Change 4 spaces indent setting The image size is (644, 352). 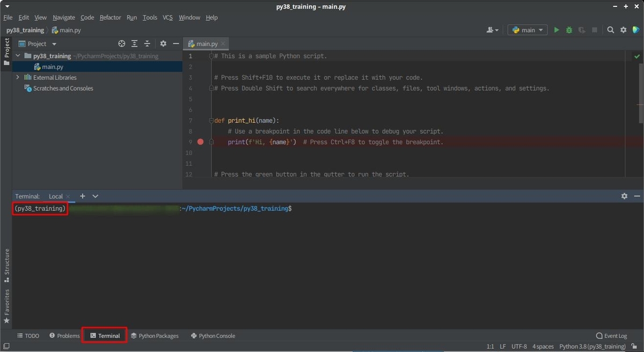tap(543, 347)
